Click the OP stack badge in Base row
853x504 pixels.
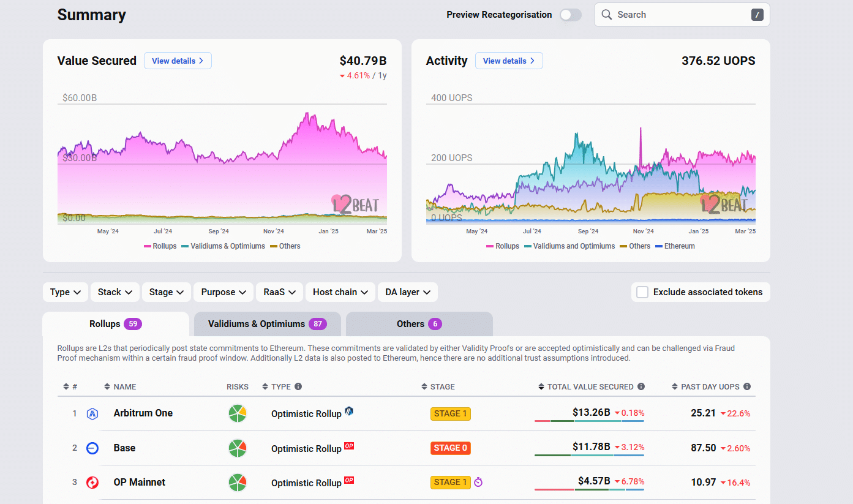tap(349, 446)
